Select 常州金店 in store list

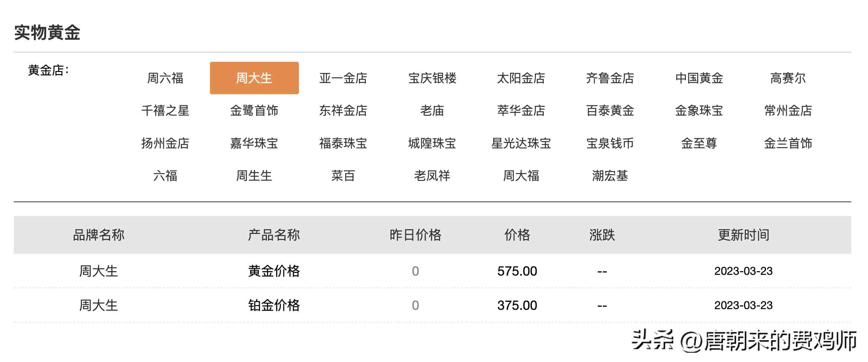pos(788,111)
